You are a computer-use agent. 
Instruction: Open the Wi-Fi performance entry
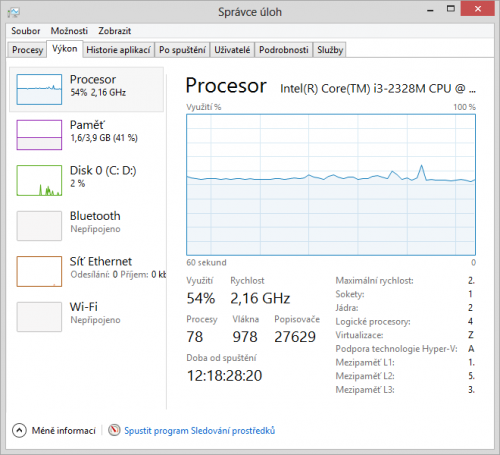coord(87,317)
